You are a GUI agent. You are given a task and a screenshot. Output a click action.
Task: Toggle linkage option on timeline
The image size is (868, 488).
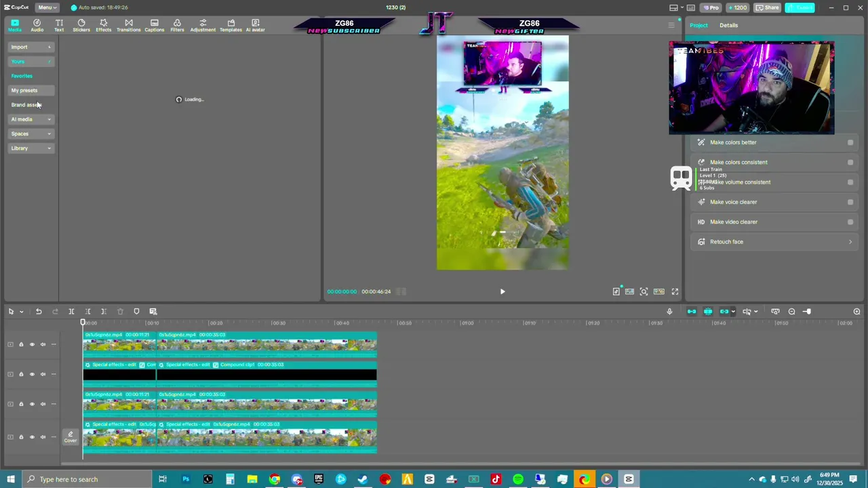pos(724,311)
